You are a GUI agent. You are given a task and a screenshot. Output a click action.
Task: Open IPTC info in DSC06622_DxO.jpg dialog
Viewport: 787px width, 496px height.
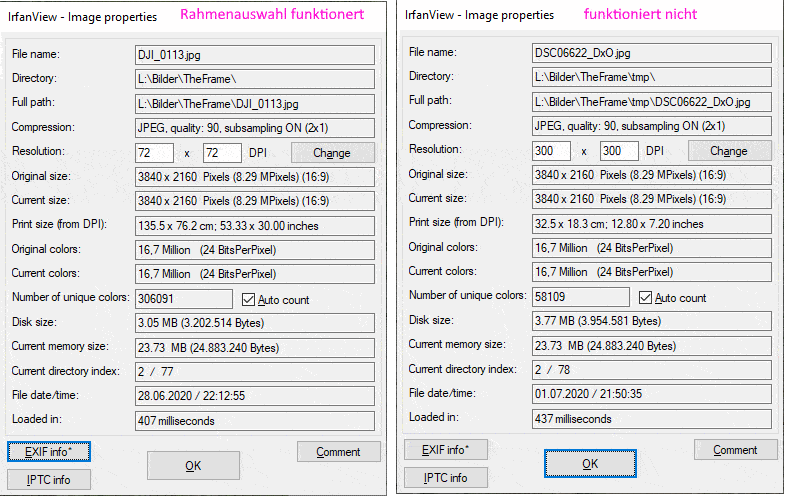point(445,478)
